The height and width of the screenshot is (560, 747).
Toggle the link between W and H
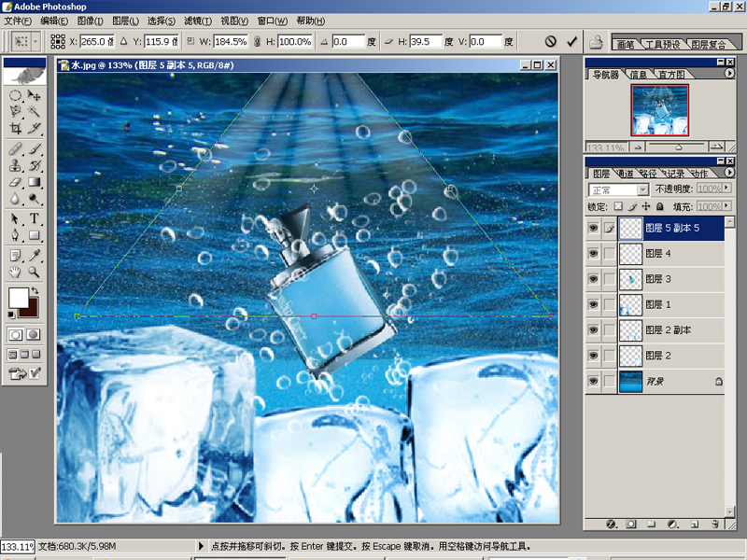pos(257,41)
